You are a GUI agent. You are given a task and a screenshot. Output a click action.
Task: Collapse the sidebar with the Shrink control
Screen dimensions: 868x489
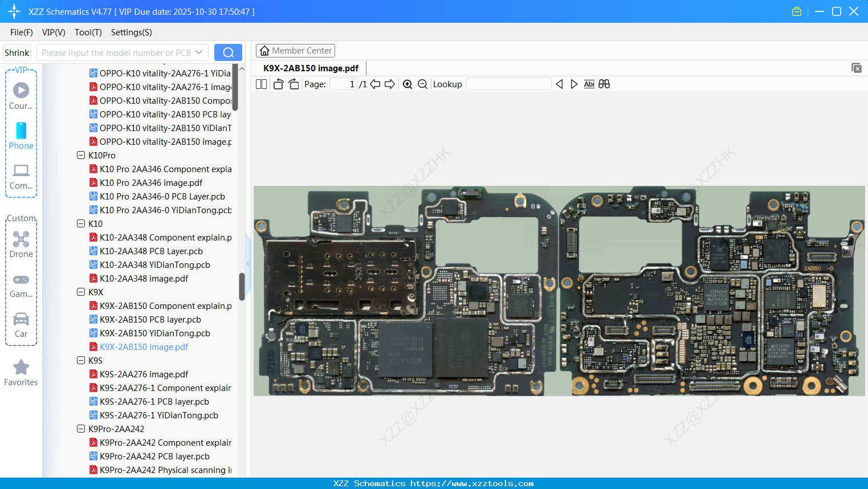coord(17,52)
